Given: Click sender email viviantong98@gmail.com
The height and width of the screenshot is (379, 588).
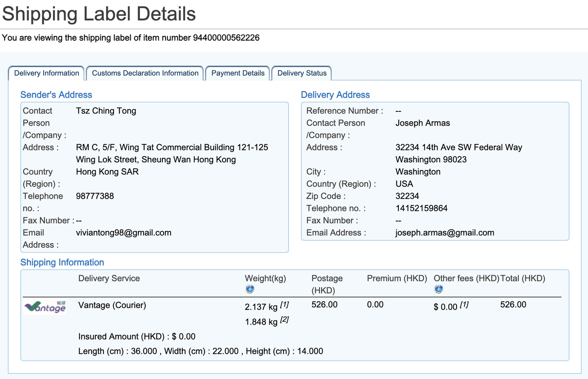Looking at the screenshot, I should click(x=123, y=233).
